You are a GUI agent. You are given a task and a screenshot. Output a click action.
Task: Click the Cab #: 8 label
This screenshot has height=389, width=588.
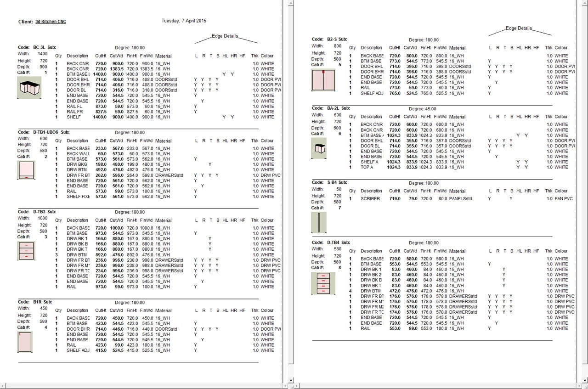(327, 268)
